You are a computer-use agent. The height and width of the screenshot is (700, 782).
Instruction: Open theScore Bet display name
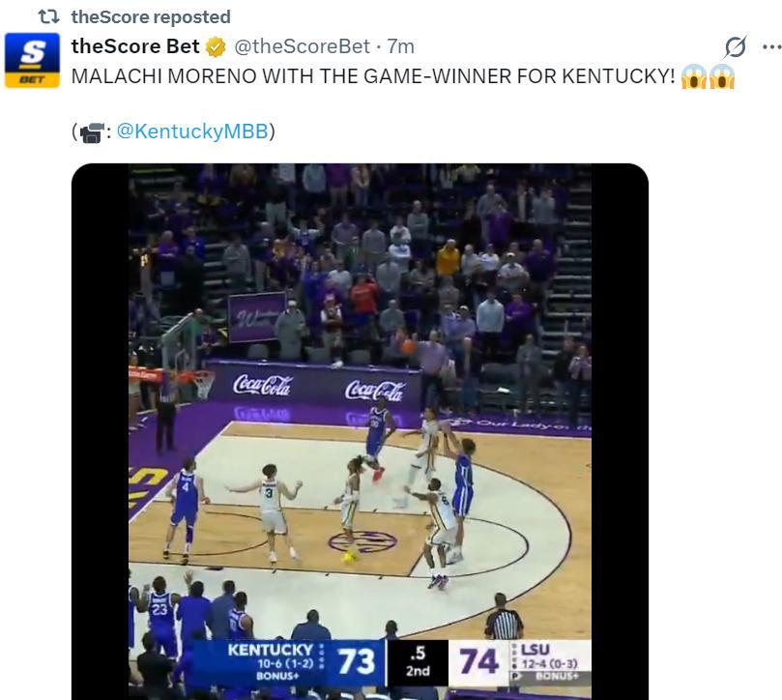pos(135,46)
